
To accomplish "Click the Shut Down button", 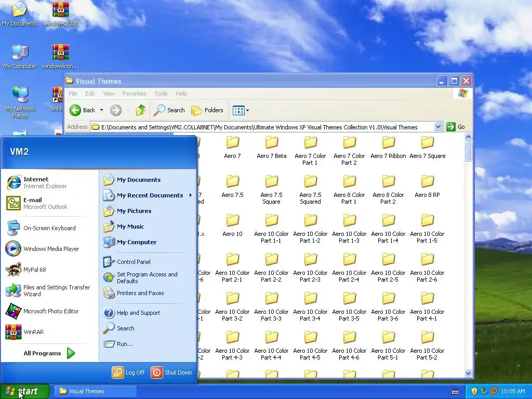I will click(x=171, y=372).
